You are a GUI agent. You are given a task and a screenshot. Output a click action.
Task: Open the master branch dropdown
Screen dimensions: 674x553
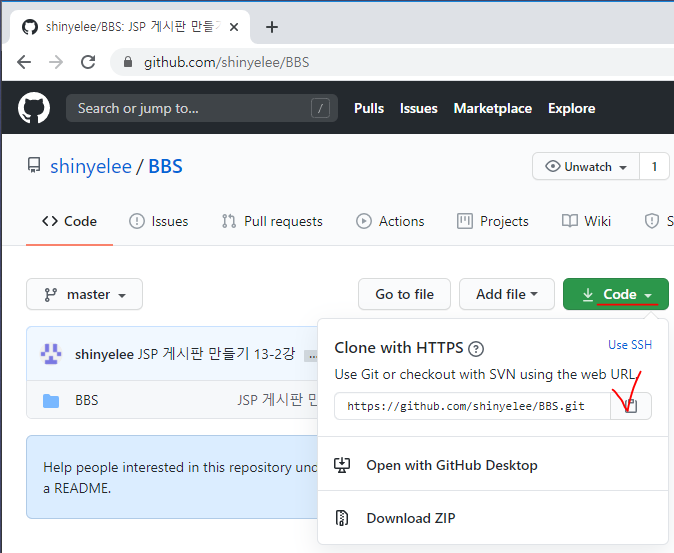click(x=84, y=294)
